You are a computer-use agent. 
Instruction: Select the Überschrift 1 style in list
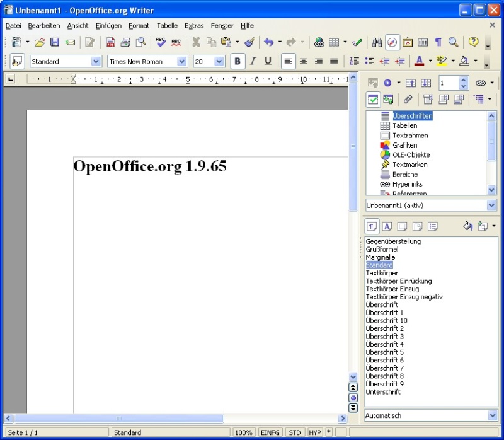(x=384, y=313)
